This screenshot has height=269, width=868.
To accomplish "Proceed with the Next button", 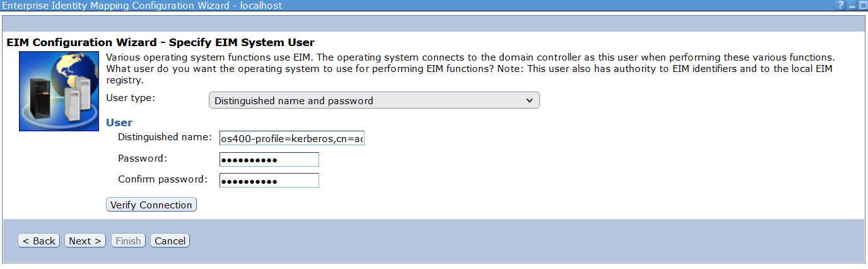I will 85,241.
